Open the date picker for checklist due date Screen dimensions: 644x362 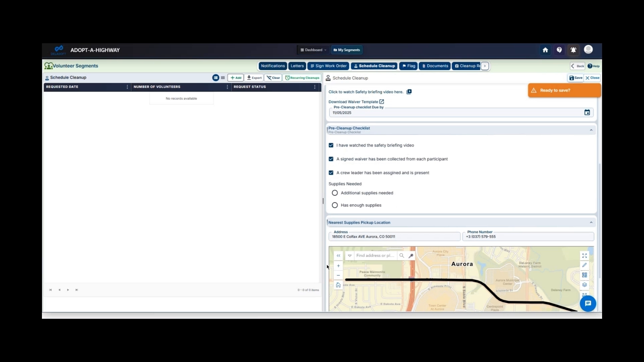(587, 112)
